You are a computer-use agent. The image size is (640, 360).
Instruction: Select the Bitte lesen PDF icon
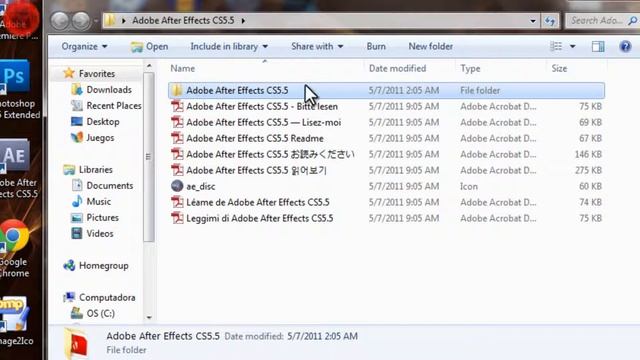pos(177,107)
